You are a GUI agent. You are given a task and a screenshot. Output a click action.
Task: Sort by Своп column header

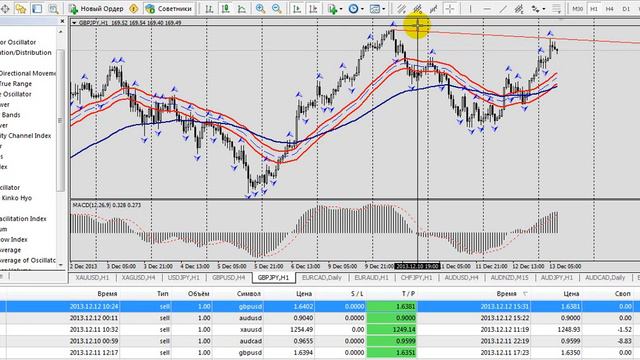(623, 294)
